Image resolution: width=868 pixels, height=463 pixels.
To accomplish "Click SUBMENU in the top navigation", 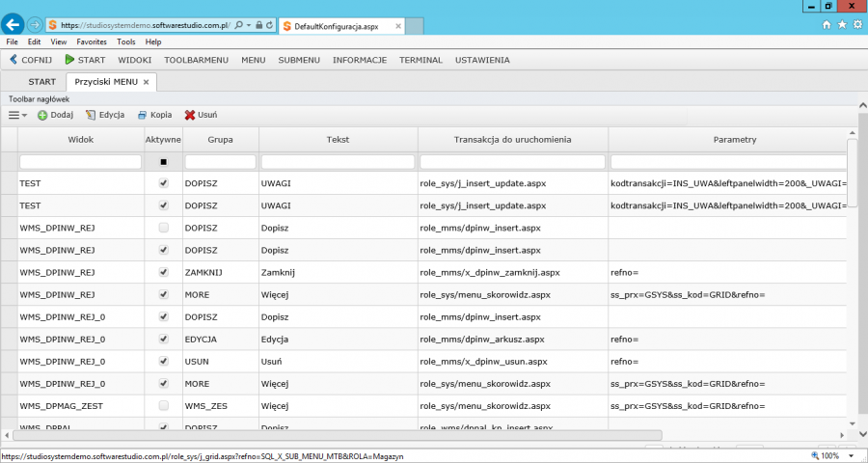I will click(299, 60).
